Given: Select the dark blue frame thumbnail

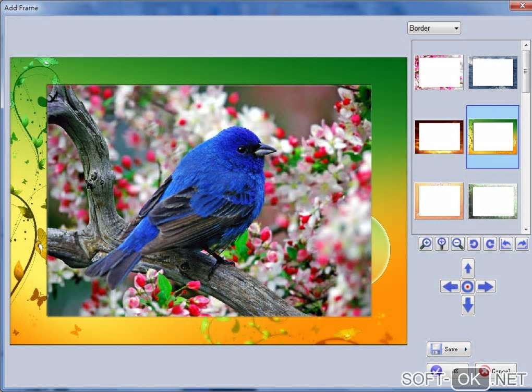Looking at the screenshot, I should [493, 72].
